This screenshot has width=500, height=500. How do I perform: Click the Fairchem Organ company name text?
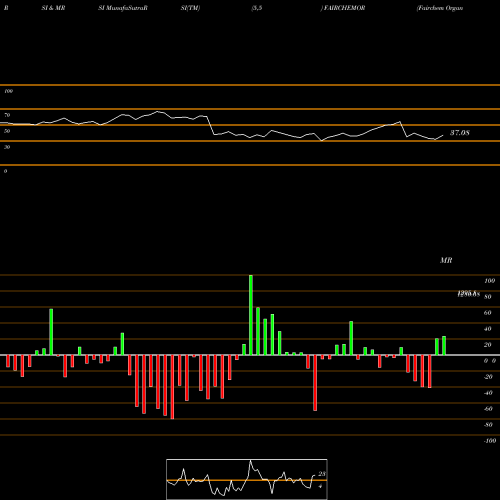pos(440,8)
